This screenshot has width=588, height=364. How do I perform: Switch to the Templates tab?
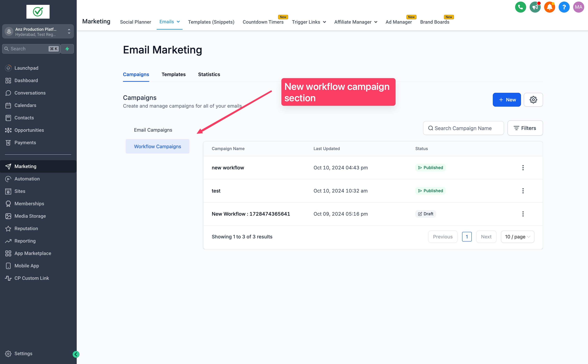[173, 74]
